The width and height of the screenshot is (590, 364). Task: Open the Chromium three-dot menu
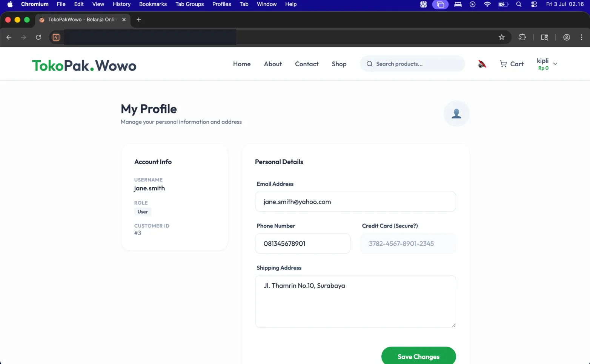pyautogui.click(x=581, y=37)
